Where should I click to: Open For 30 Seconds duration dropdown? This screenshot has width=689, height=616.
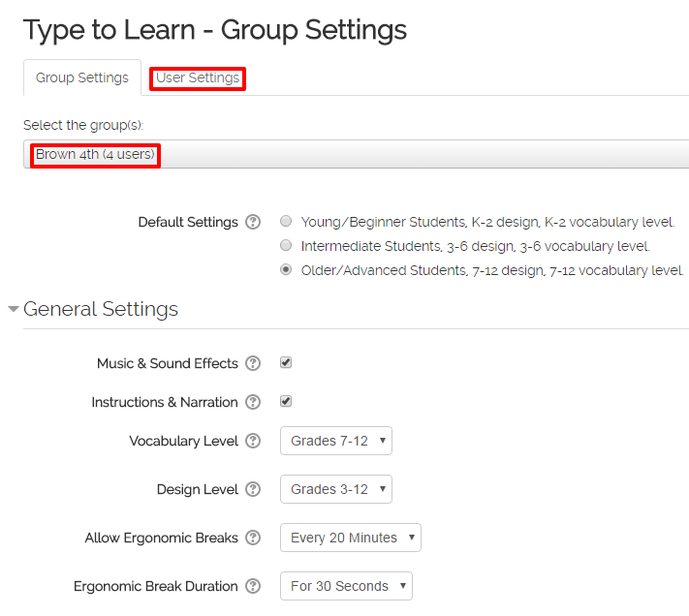pyautogui.click(x=346, y=586)
